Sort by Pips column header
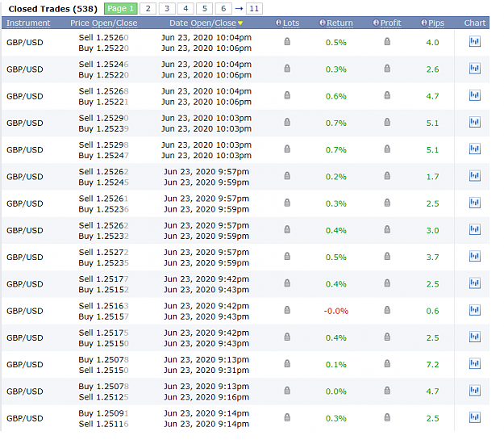Screen dimensions: 504x444 pyautogui.click(x=436, y=23)
